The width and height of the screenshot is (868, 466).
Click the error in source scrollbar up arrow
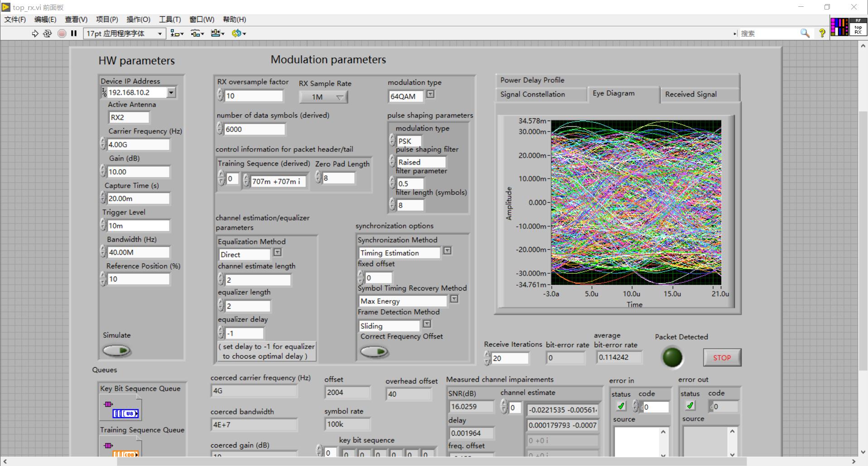click(663, 432)
